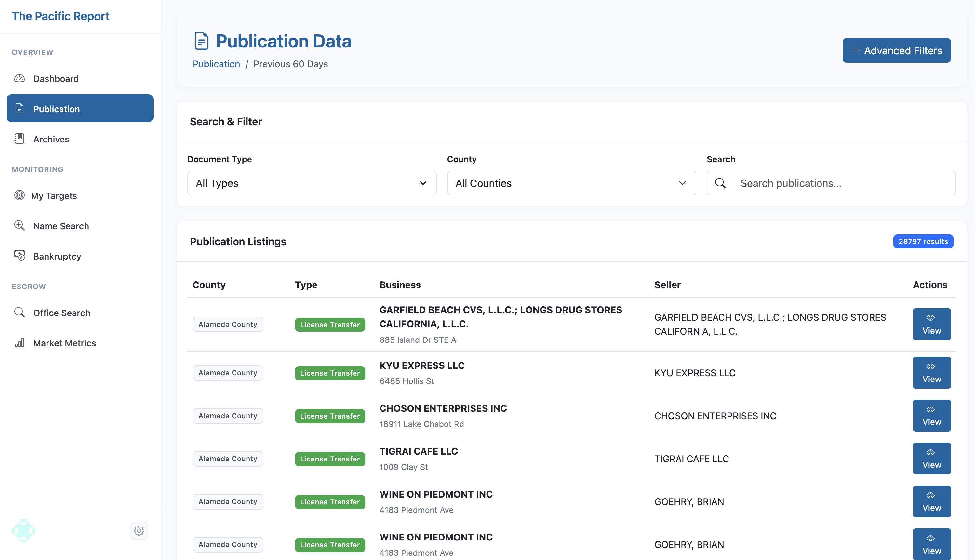Click the Publication Listings heading
The width and height of the screenshot is (975, 560).
pyautogui.click(x=238, y=242)
